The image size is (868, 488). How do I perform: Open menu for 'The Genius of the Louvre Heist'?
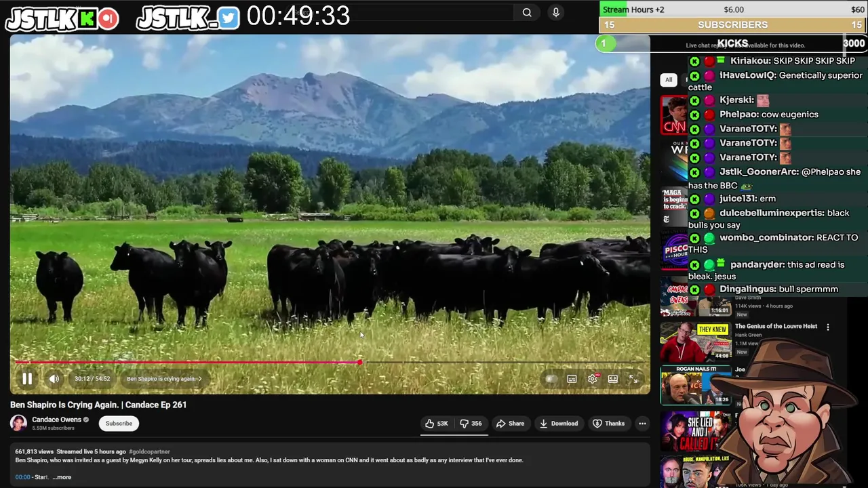[827, 327]
